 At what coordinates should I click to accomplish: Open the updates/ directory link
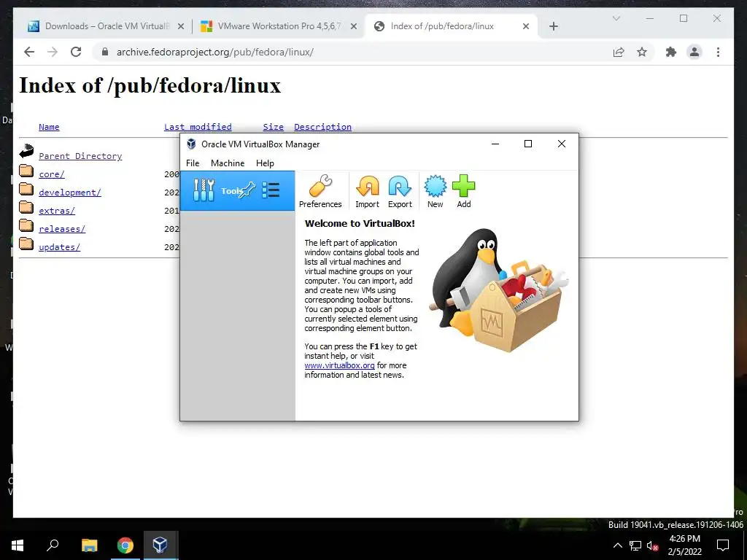[60, 247]
